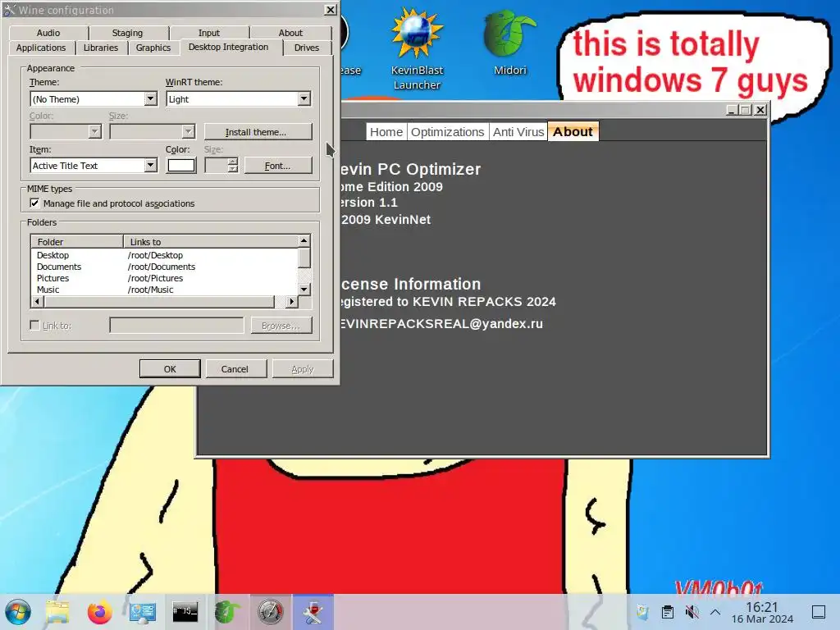This screenshot has height=630, width=840.
Task: Open the Anti Virus tab in Kevin PC Optimizer
Action: 518,132
